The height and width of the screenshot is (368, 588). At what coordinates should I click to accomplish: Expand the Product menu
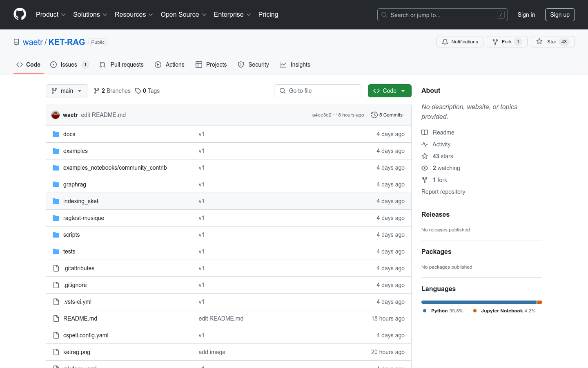tap(51, 14)
